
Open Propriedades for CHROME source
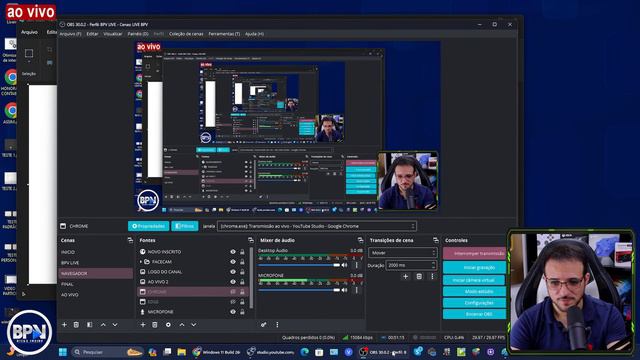coord(149,226)
